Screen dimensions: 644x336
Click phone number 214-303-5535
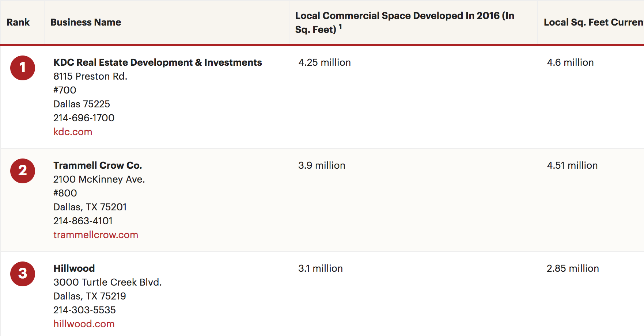[x=84, y=310]
